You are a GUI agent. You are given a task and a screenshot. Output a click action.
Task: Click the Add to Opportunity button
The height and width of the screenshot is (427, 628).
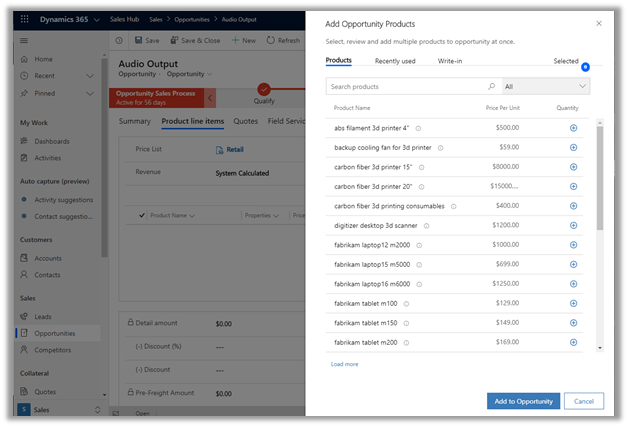click(x=523, y=401)
